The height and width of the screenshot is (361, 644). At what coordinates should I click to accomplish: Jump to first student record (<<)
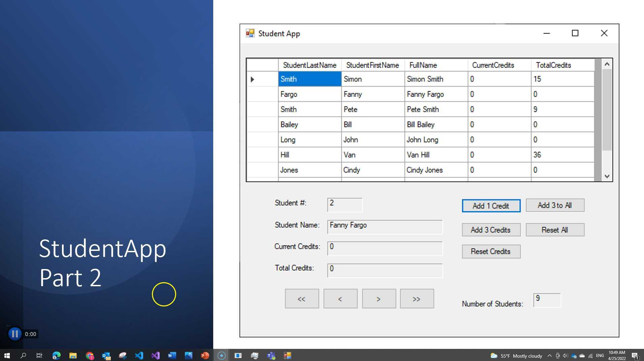[301, 299]
